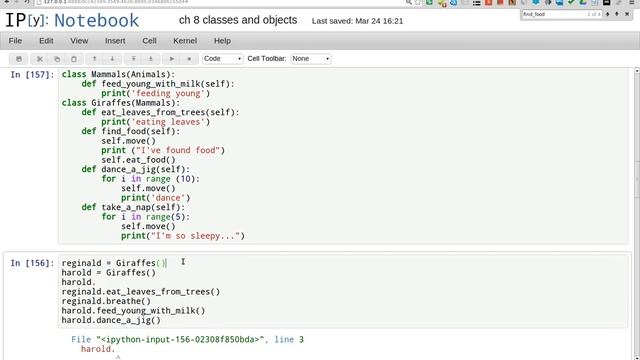This screenshot has height=360, width=640.
Task: Click the harold.feed_young_with_milk() line
Action: tap(133, 311)
